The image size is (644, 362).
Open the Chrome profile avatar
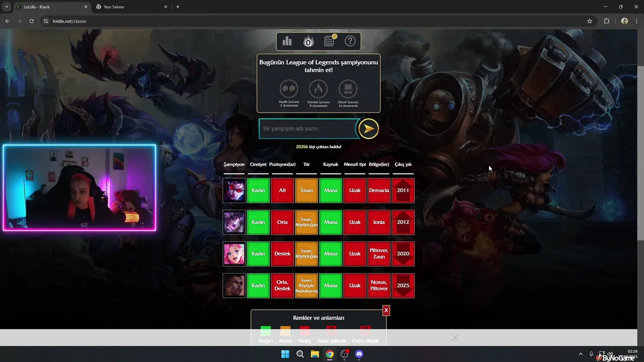click(624, 21)
